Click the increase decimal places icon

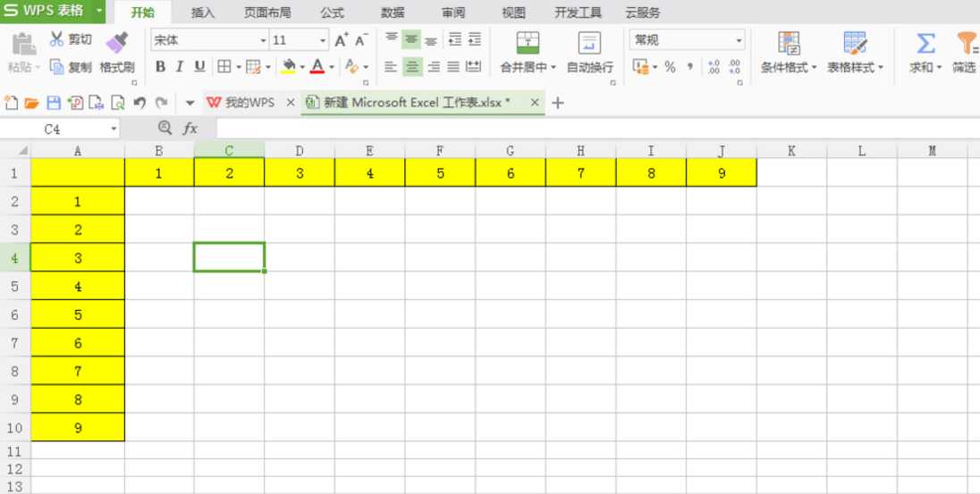[x=714, y=67]
